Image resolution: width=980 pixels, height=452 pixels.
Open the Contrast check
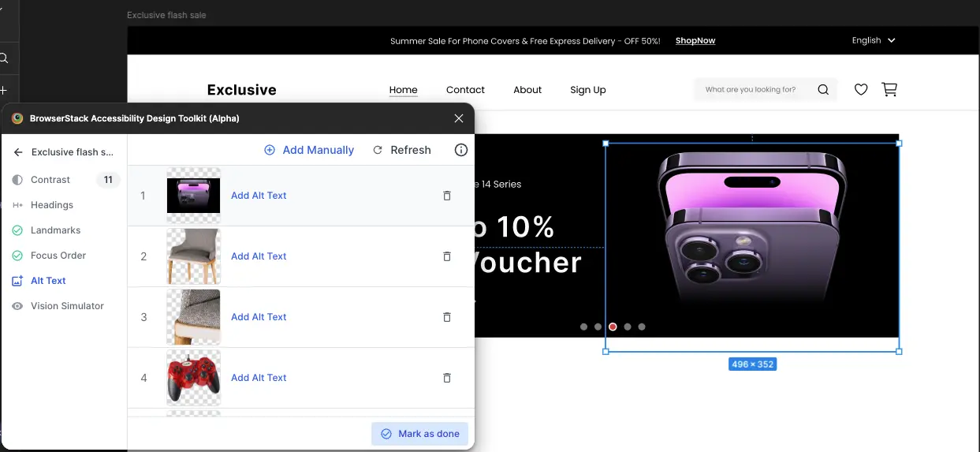[x=50, y=180]
